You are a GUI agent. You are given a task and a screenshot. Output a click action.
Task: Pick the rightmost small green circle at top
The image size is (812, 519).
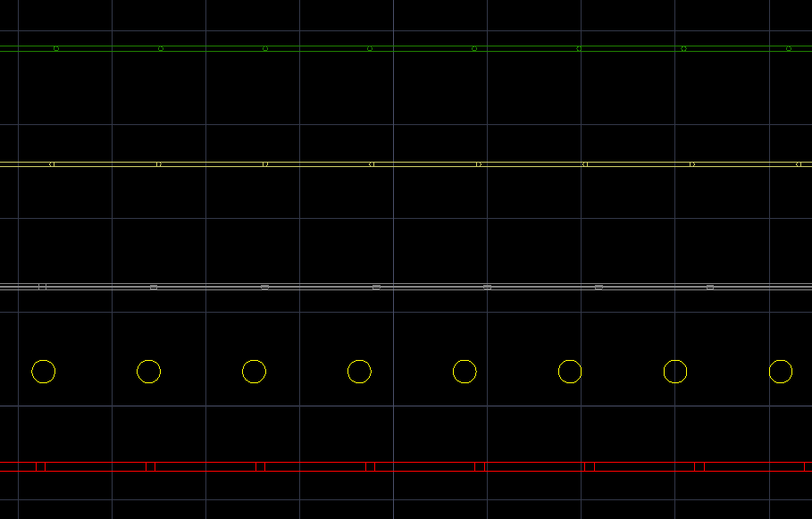coord(789,48)
